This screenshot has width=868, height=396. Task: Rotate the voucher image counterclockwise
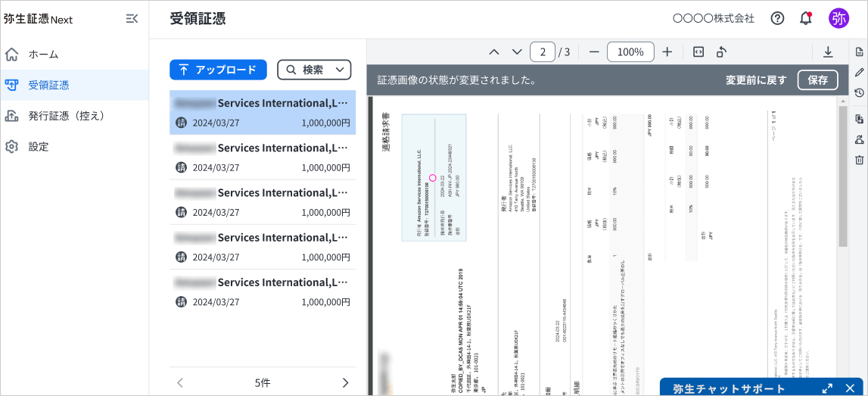click(721, 51)
